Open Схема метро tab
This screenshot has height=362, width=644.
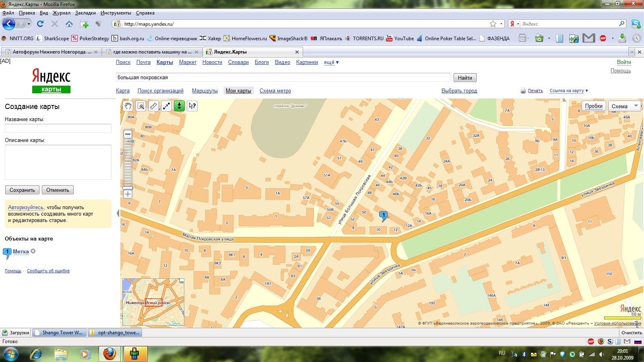click(275, 91)
